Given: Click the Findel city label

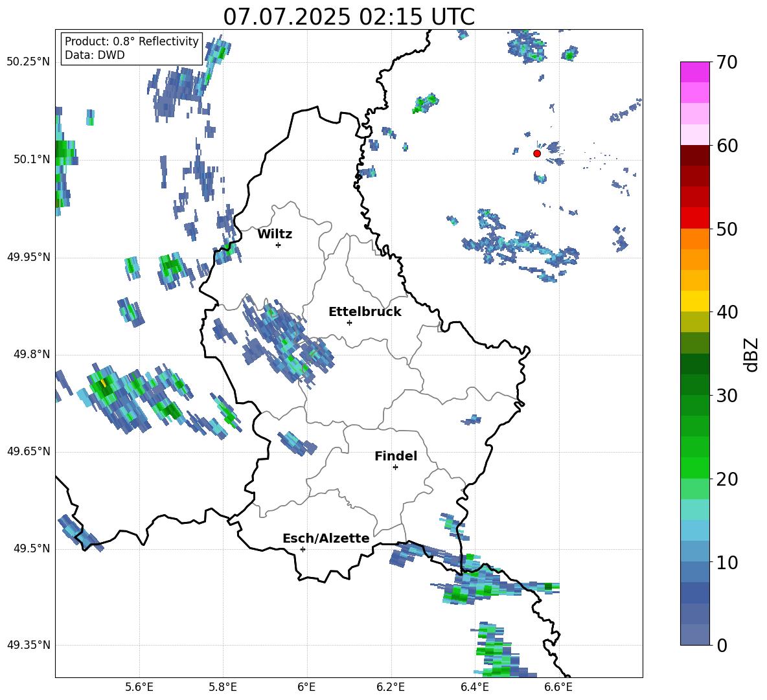Looking at the screenshot, I should [x=396, y=456].
